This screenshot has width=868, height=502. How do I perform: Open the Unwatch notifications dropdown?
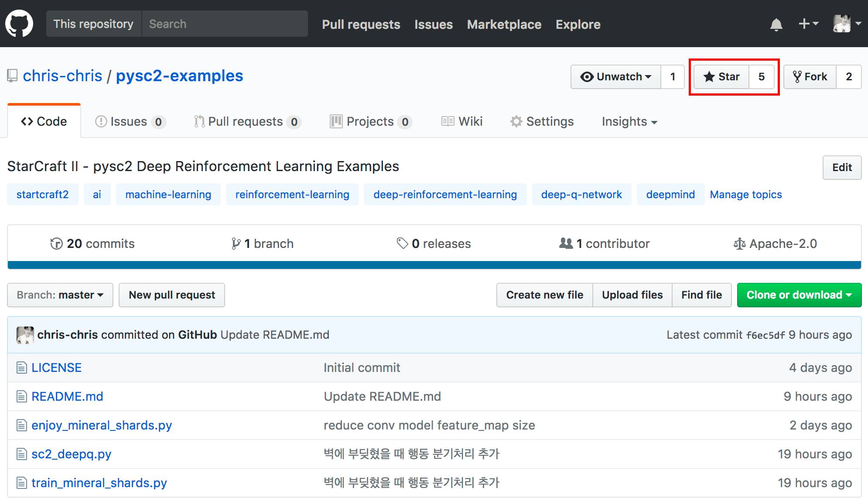[x=616, y=77]
